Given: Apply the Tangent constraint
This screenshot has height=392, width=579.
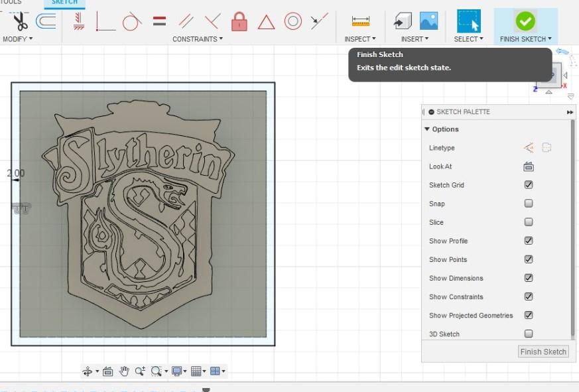Looking at the screenshot, I should click(132, 21).
